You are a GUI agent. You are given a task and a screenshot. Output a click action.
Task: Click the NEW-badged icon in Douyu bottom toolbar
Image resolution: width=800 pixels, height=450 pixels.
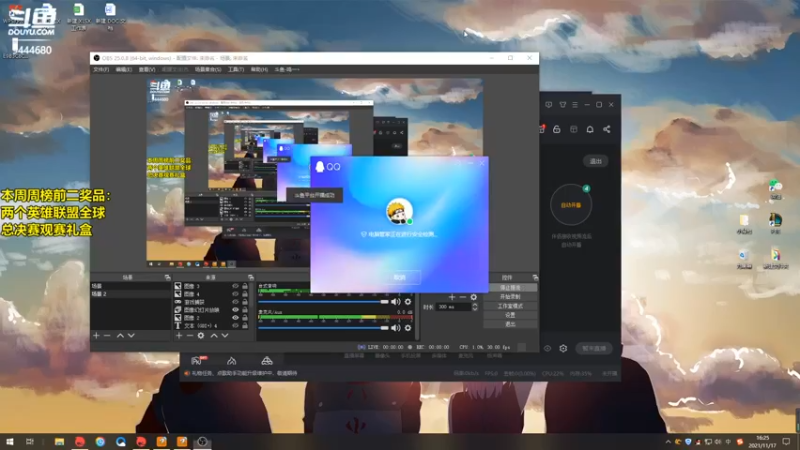point(198,360)
